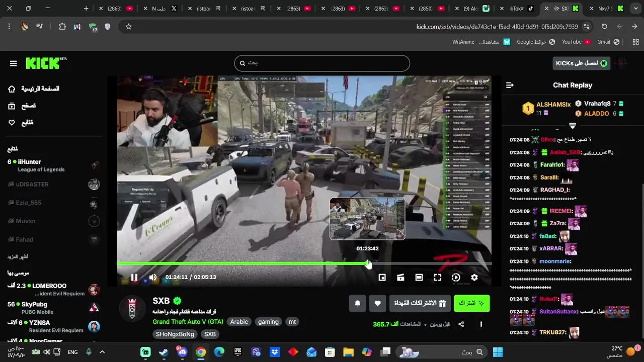Open Grand Theft Auto V category link
This screenshot has height=362, width=644.
pos(188,322)
